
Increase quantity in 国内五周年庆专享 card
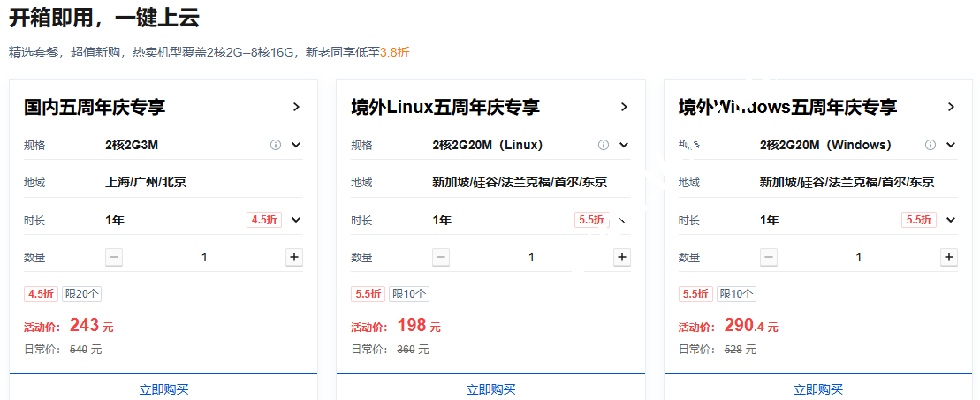pos(294,257)
